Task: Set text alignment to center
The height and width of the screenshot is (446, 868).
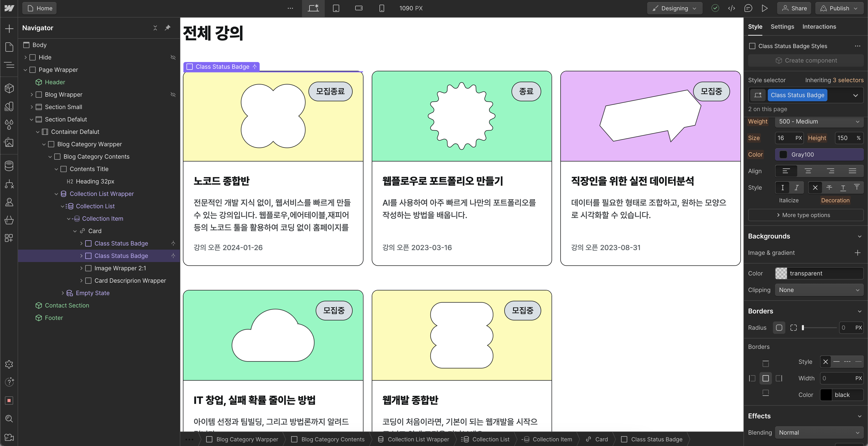Action: point(808,171)
